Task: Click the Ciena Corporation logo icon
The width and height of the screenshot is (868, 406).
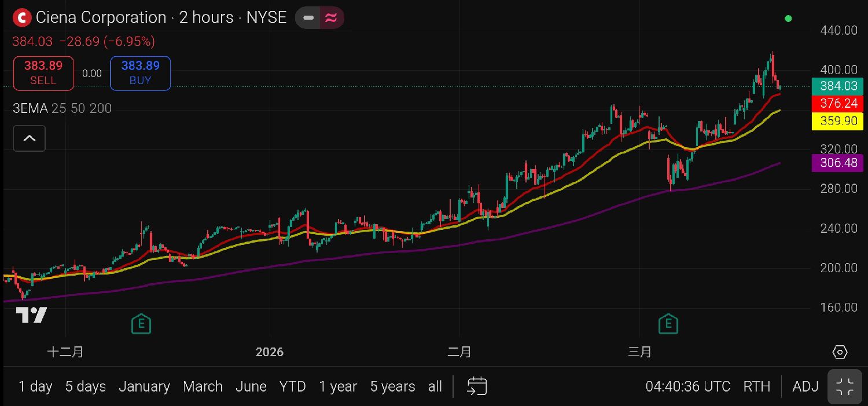Action: [22, 18]
